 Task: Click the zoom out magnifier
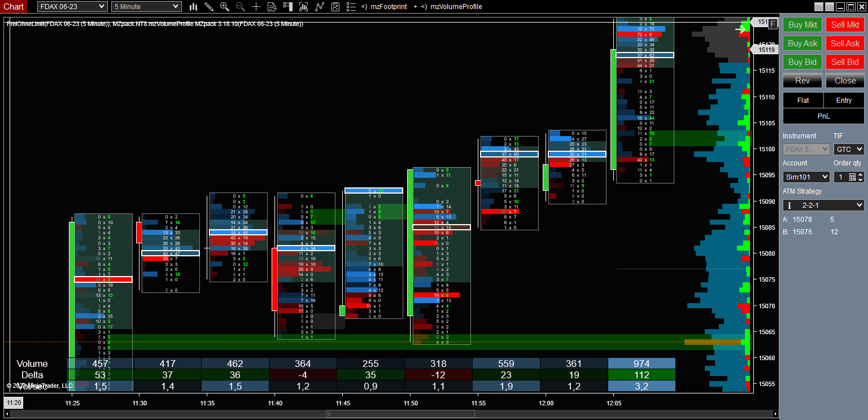pos(241,7)
